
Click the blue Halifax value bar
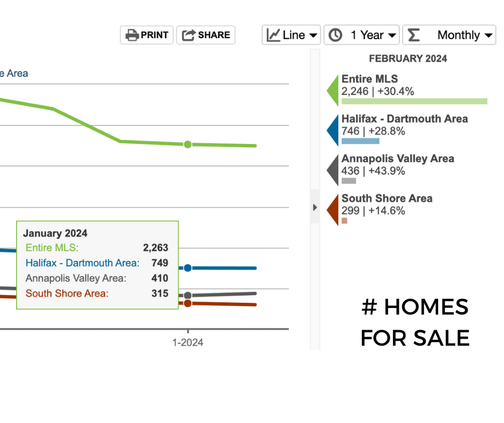pyautogui.click(x=360, y=141)
